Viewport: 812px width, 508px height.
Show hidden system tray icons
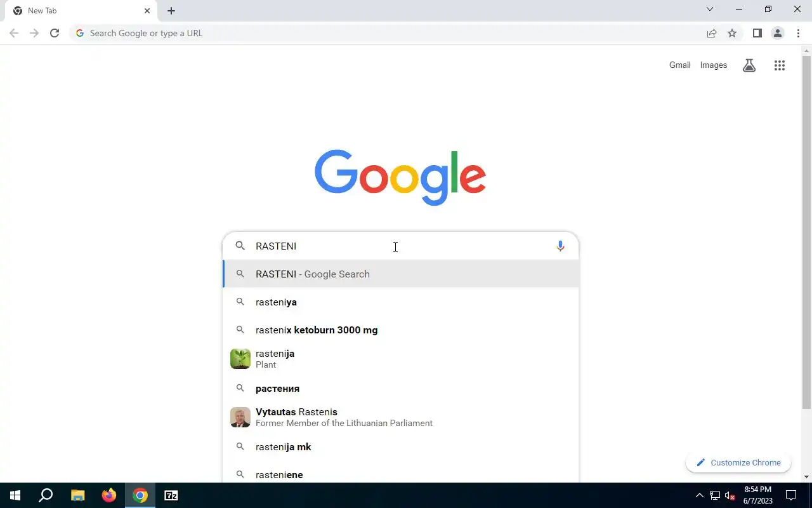(700, 495)
